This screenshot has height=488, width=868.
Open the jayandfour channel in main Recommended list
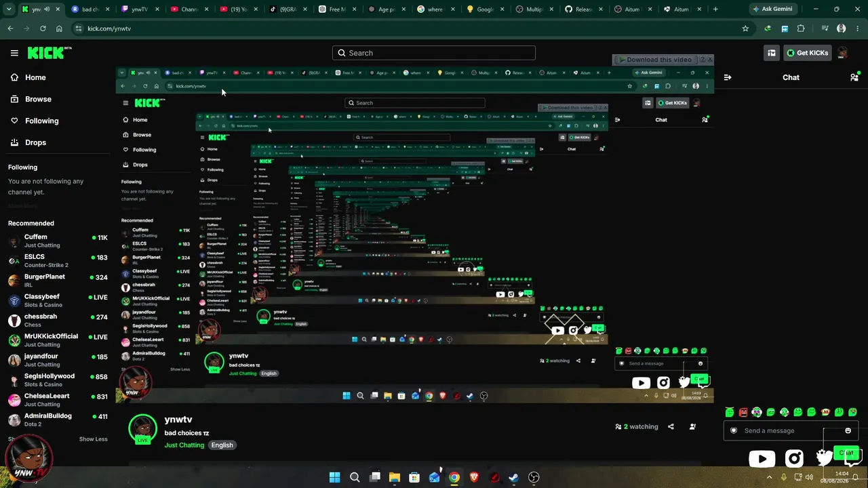coord(58,360)
